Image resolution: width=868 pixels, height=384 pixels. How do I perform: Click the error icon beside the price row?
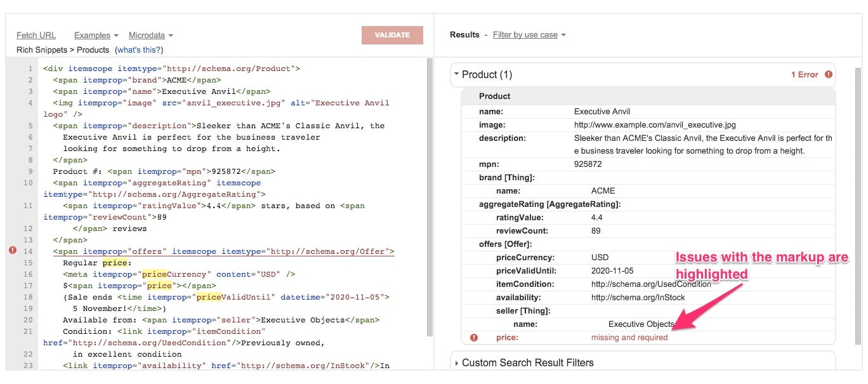(x=473, y=338)
